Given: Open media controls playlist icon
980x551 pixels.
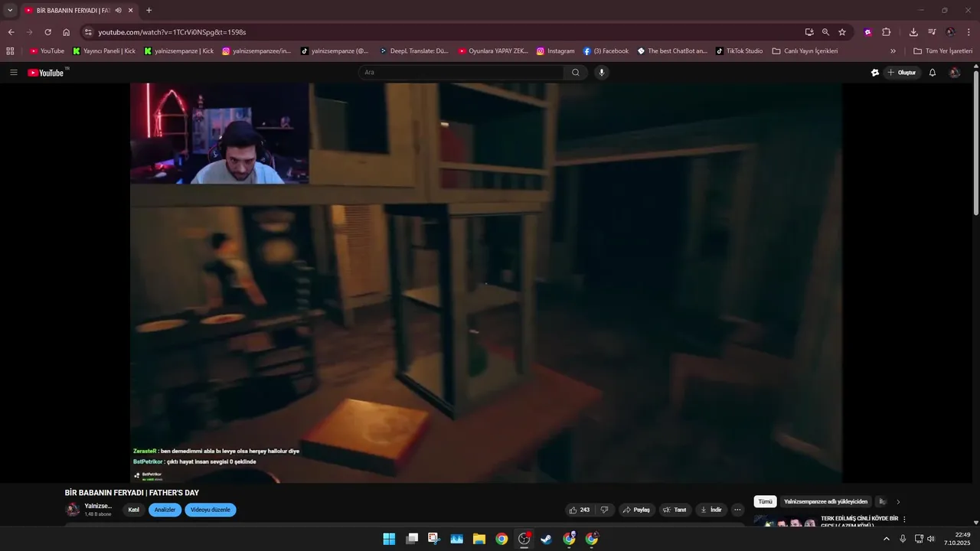Looking at the screenshot, I should pyautogui.click(x=932, y=32).
